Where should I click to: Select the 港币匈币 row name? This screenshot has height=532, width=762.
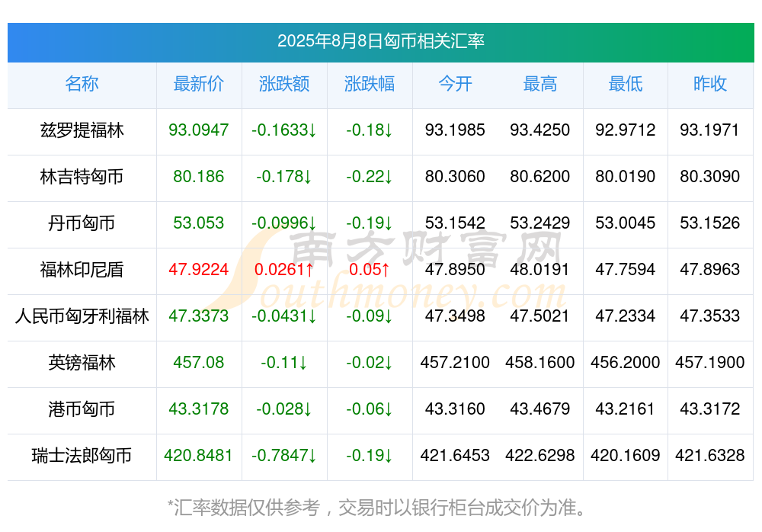(82, 409)
